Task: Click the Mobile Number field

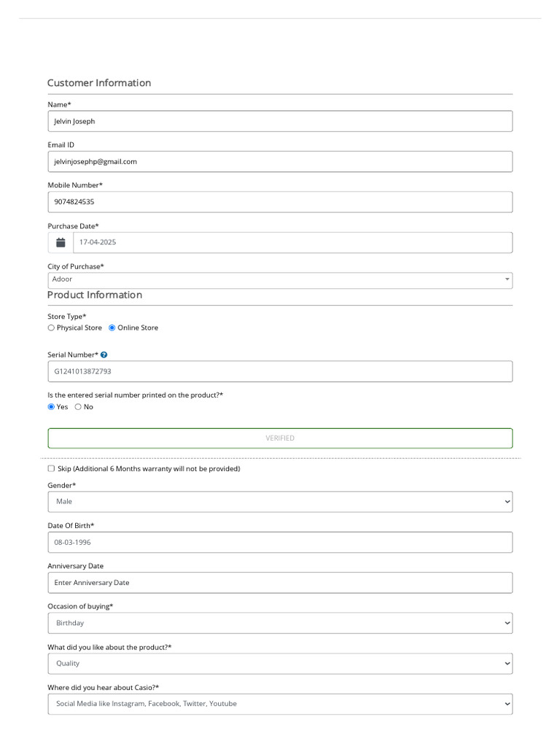Action: 280,202
